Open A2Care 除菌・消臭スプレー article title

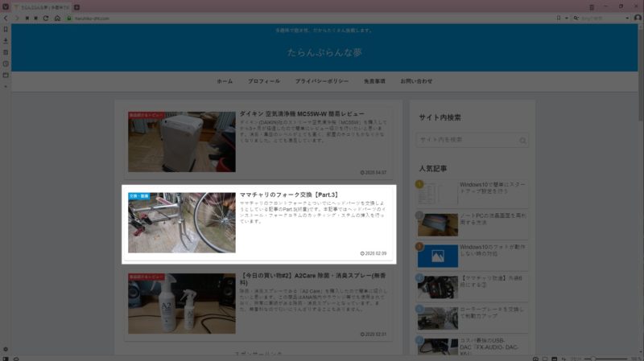click(x=313, y=279)
